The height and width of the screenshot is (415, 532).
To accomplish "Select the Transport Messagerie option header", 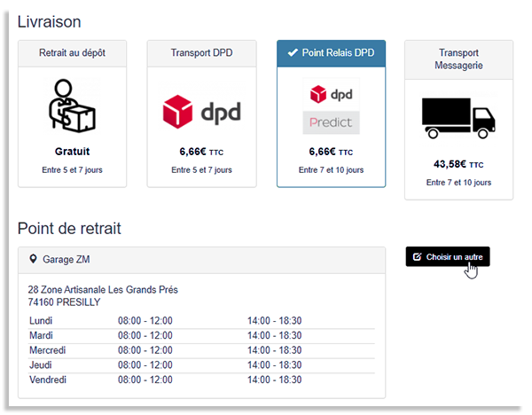I will click(x=458, y=59).
